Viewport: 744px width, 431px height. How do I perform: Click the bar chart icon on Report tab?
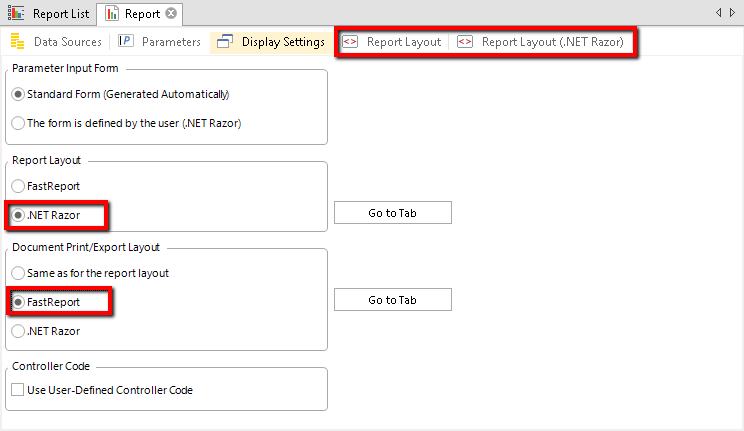110,13
